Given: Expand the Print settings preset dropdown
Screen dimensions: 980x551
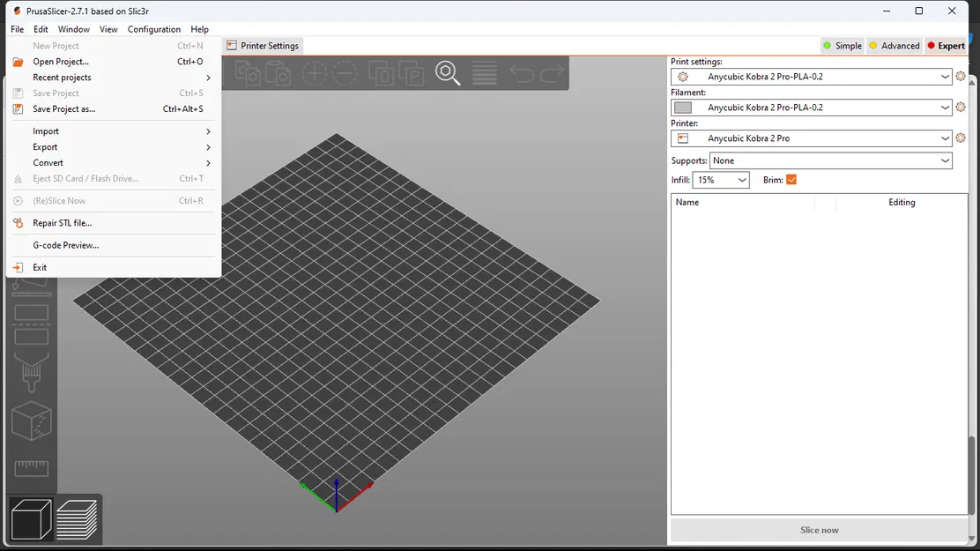Looking at the screenshot, I should pyautogui.click(x=945, y=77).
